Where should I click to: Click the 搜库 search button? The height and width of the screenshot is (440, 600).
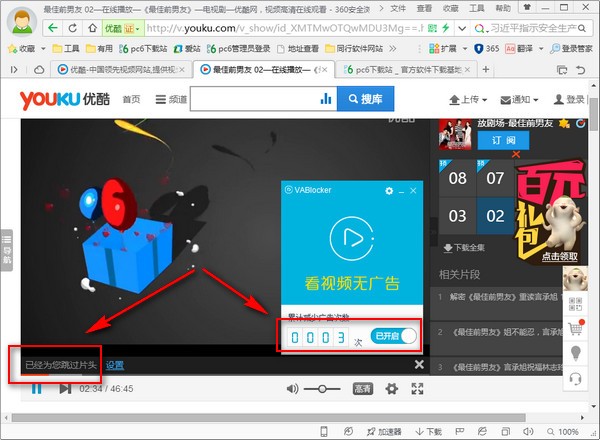(x=365, y=99)
